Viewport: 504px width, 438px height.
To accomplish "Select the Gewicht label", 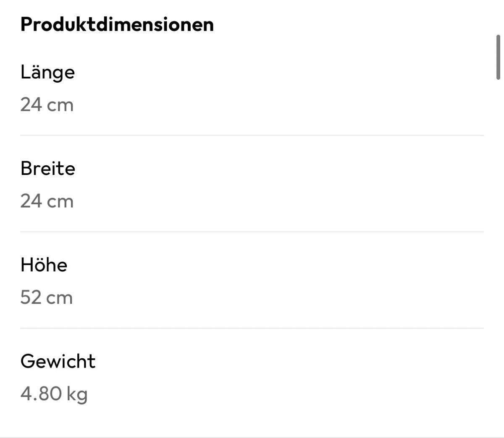I will pyautogui.click(x=58, y=361).
